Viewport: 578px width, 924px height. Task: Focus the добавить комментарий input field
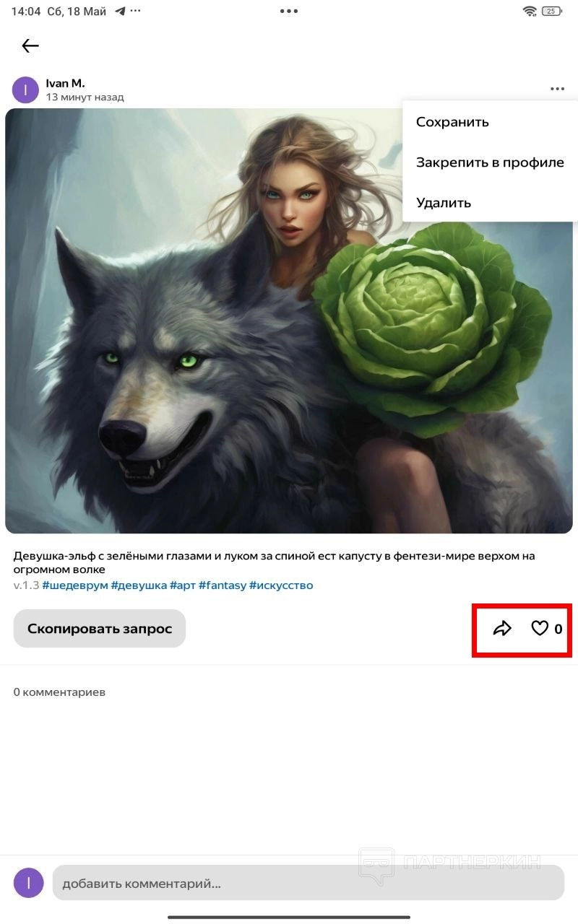309,883
